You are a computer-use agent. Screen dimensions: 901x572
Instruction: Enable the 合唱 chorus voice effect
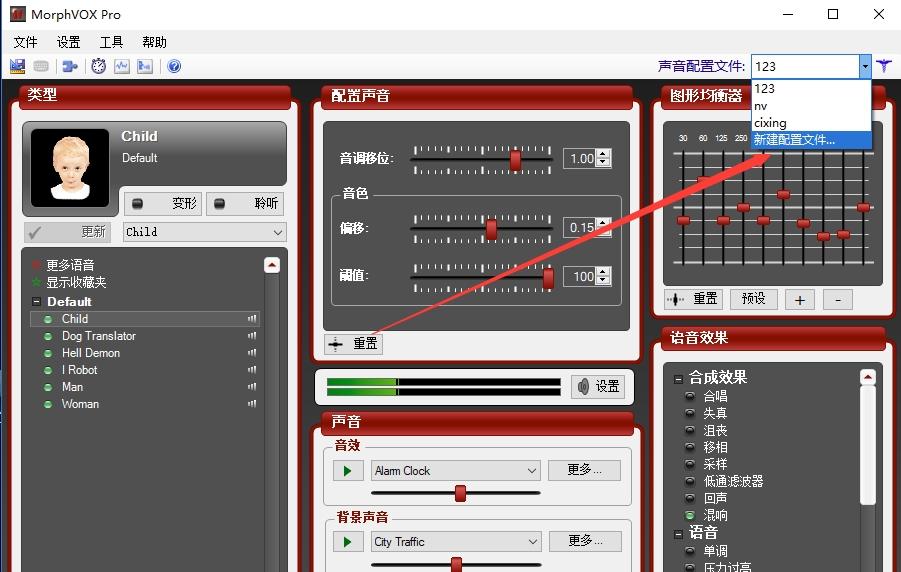pos(690,396)
